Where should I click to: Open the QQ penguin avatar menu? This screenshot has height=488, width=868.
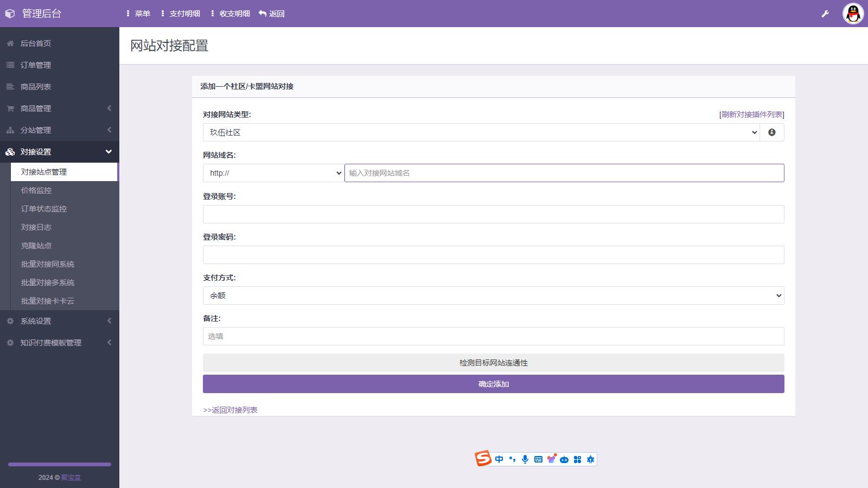click(853, 14)
